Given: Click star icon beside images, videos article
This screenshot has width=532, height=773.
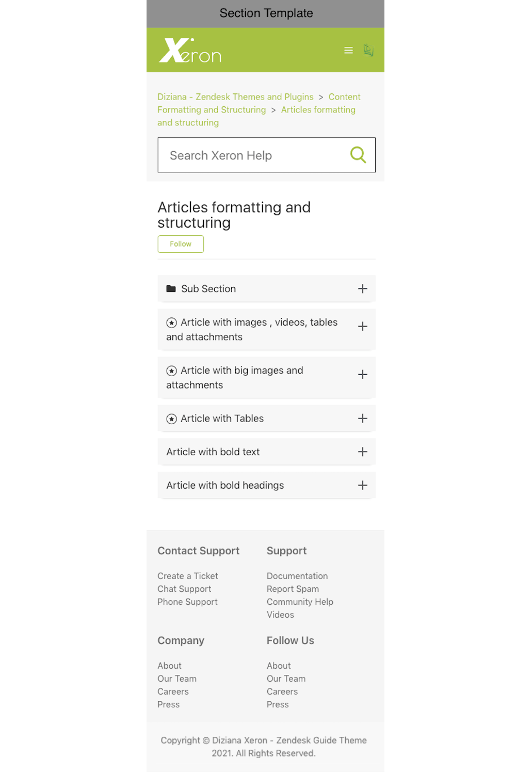Looking at the screenshot, I should point(172,323).
